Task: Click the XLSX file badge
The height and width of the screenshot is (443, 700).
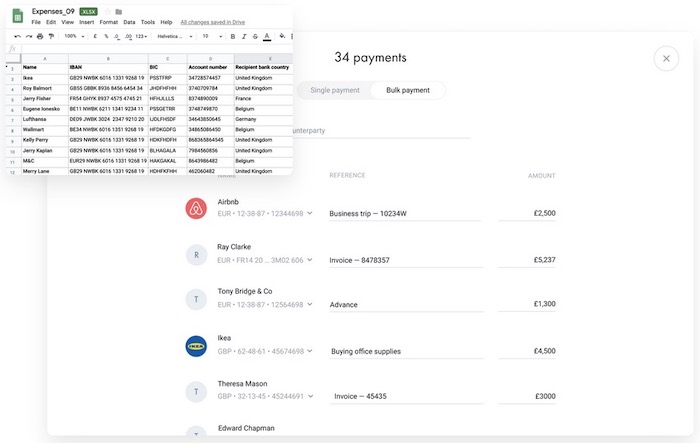Action: pyautogui.click(x=88, y=12)
